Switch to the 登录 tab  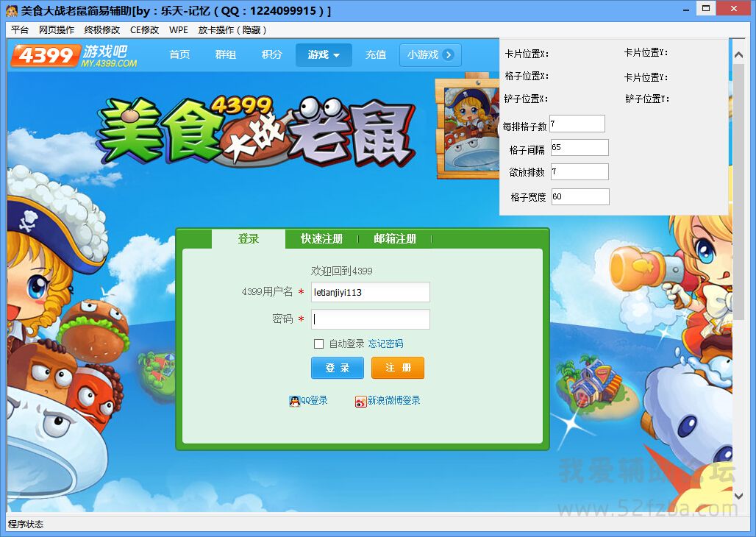coord(249,238)
